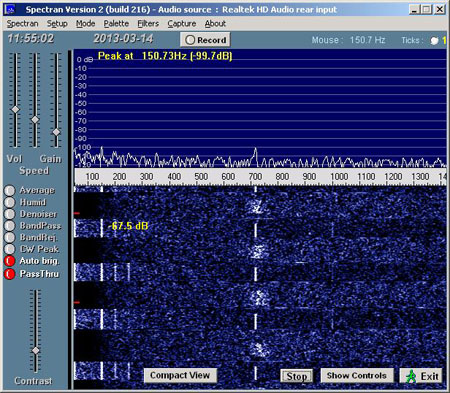Click the Show Controls button

[x=357, y=376]
